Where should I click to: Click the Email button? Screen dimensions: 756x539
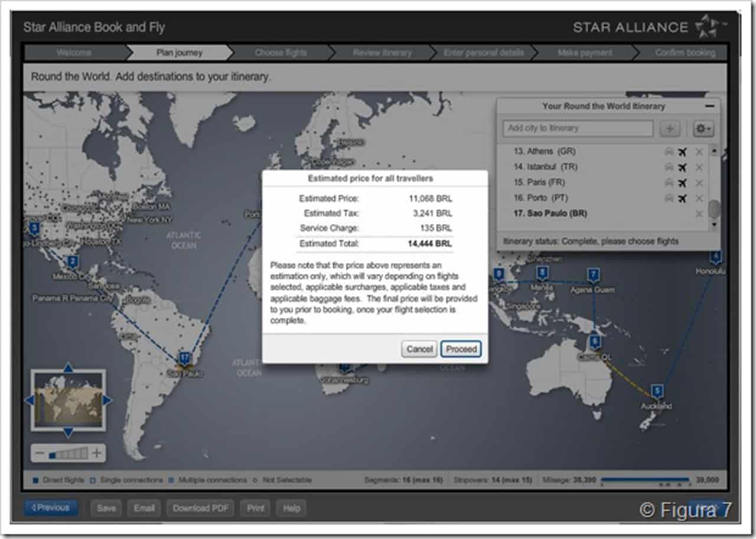(x=144, y=508)
